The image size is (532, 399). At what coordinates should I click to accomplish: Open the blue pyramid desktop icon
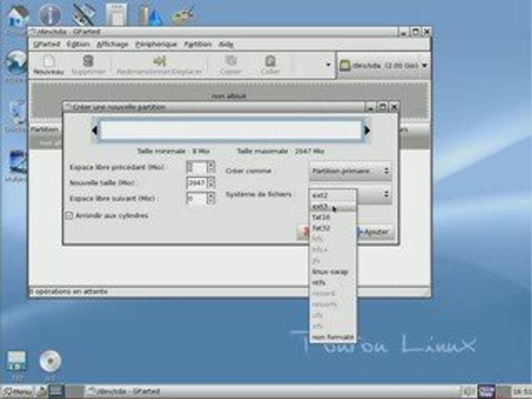click(x=150, y=16)
